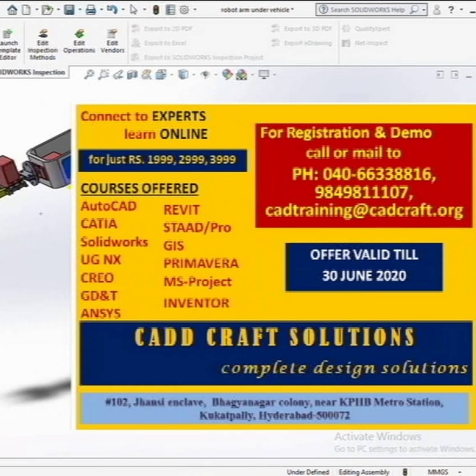Expand the Select tool dropdown arrow
This screenshot has height=476, width=476.
tap(144, 10)
